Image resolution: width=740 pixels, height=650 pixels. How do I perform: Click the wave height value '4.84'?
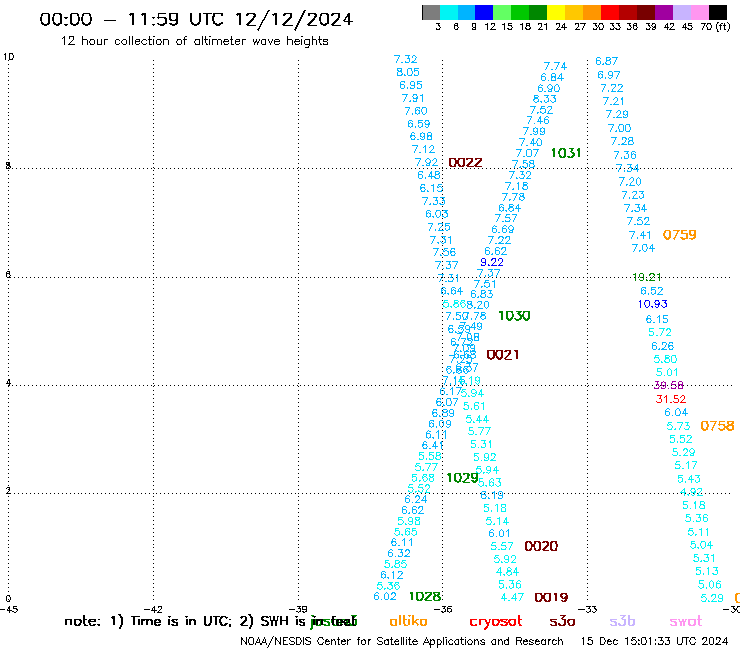click(507, 572)
